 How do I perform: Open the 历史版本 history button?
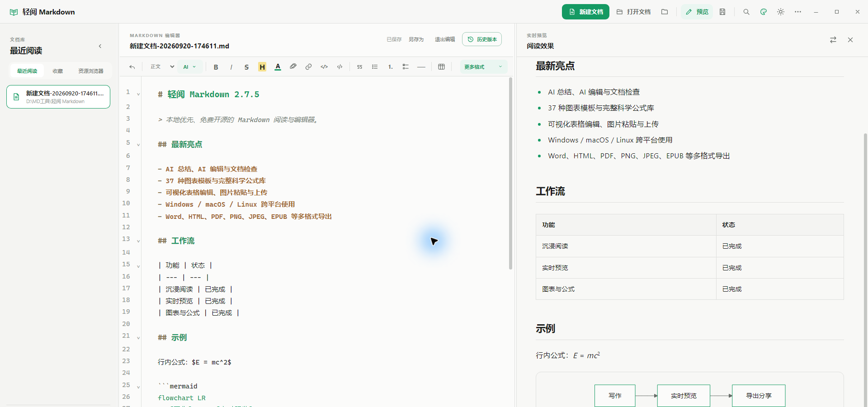482,39
